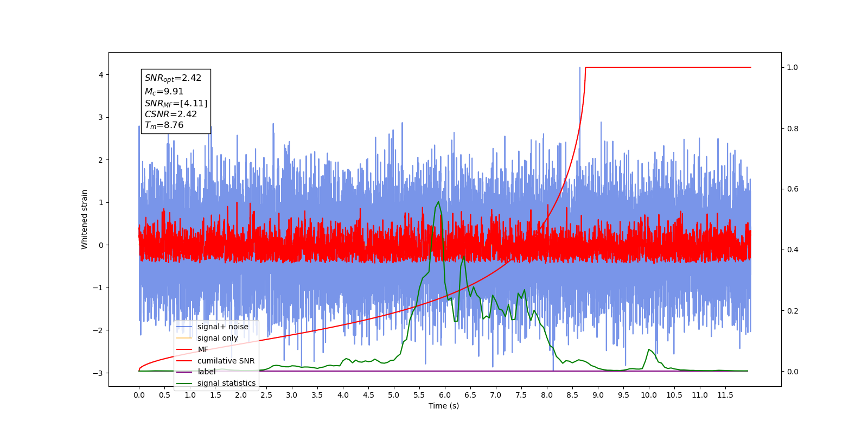Select the SNRopt=2.42 annotation line
868x434 pixels.
173,78
